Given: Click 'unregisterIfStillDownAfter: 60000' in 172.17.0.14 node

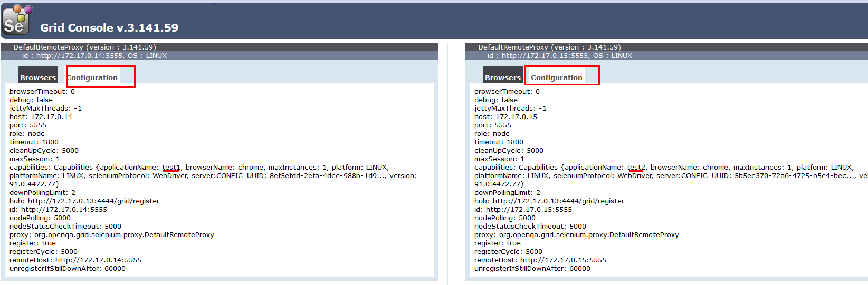Looking at the screenshot, I should 68,269.
